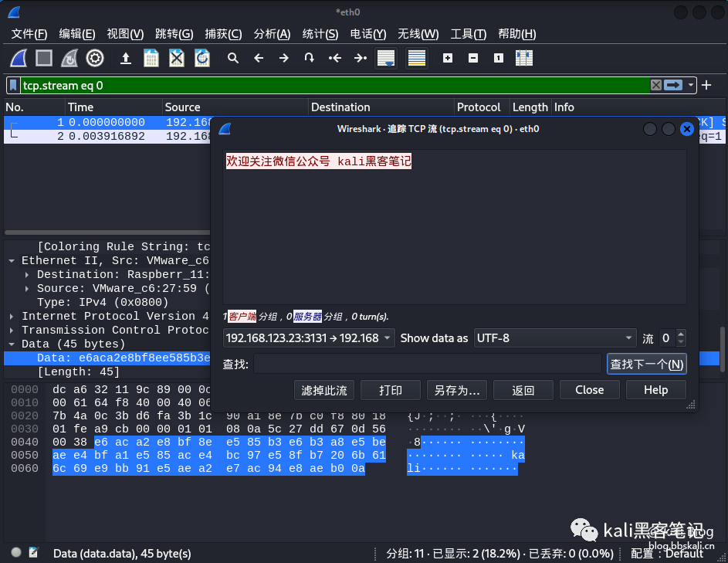Image resolution: width=728 pixels, height=563 pixels.
Task: Open the 帮助(H) menu
Action: coord(517,34)
